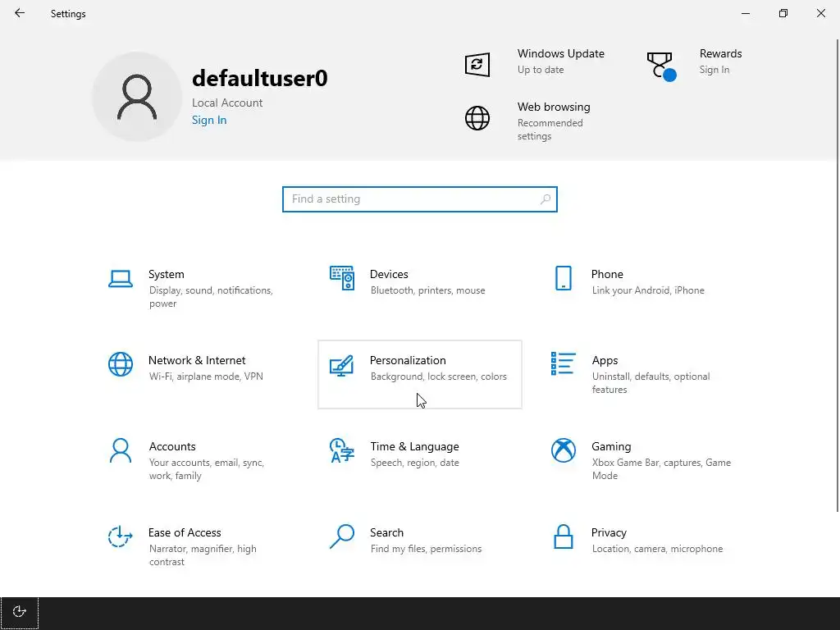Open the Windows Update sync icon
840x630 pixels.
[477, 65]
